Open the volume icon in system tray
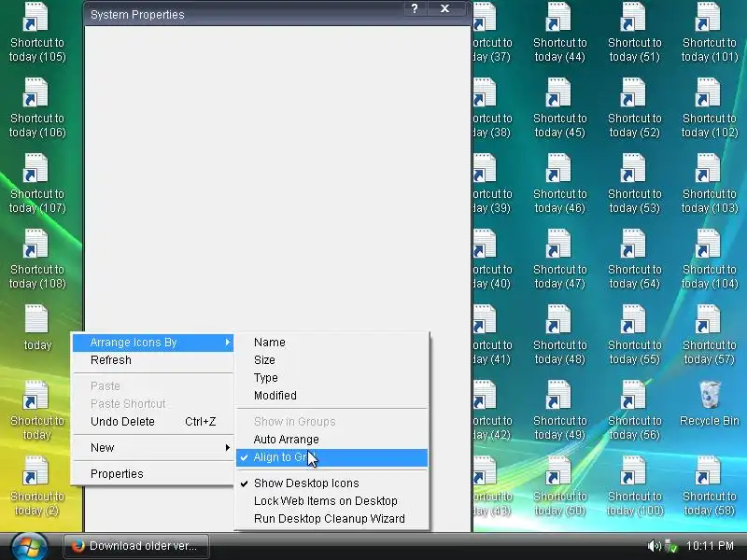This screenshot has height=560, width=747. tap(655, 546)
